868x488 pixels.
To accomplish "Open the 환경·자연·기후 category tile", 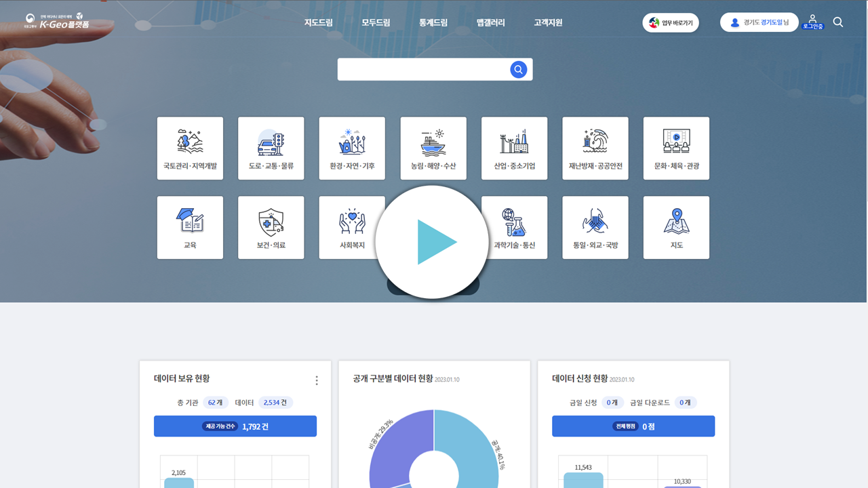I will coord(352,148).
